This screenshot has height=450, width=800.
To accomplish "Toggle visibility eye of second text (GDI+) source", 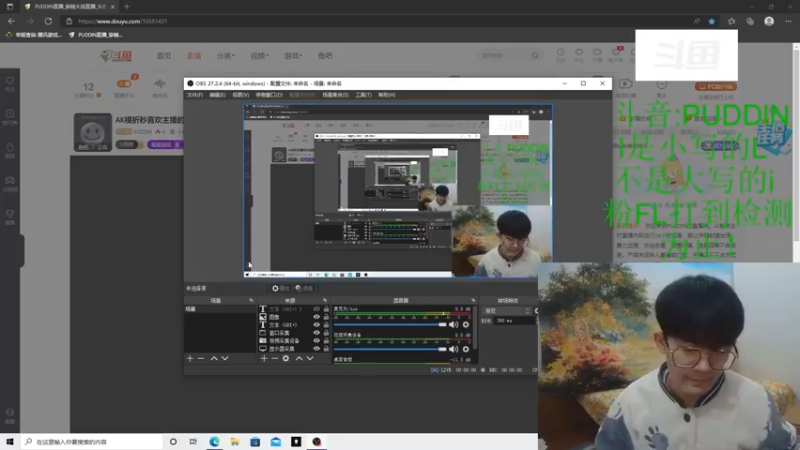I will coord(316,325).
